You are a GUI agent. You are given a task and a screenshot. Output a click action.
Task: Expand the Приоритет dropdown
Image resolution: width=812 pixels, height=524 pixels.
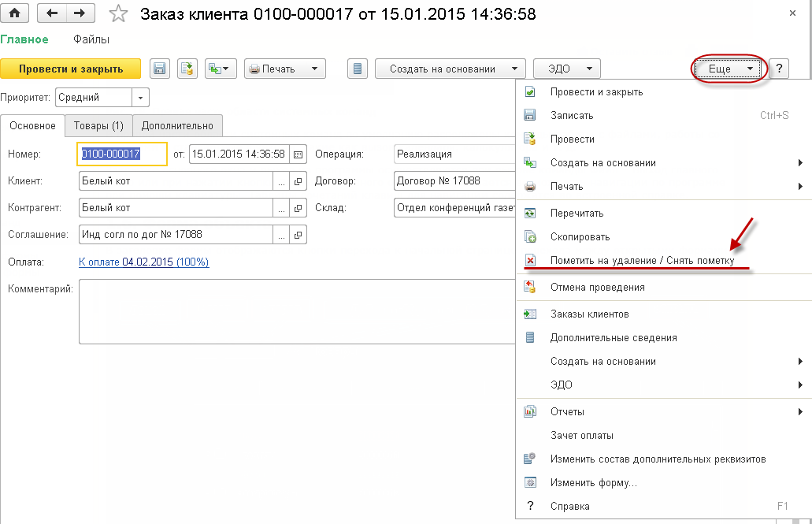140,98
